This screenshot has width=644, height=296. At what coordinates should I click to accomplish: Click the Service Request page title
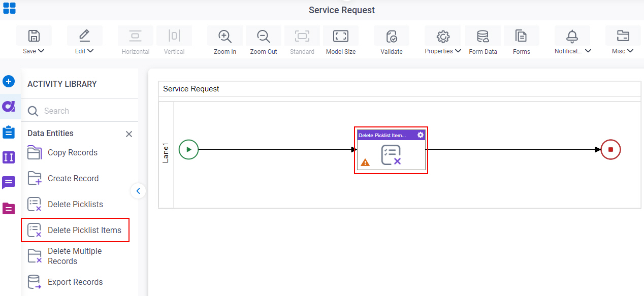coord(342,10)
